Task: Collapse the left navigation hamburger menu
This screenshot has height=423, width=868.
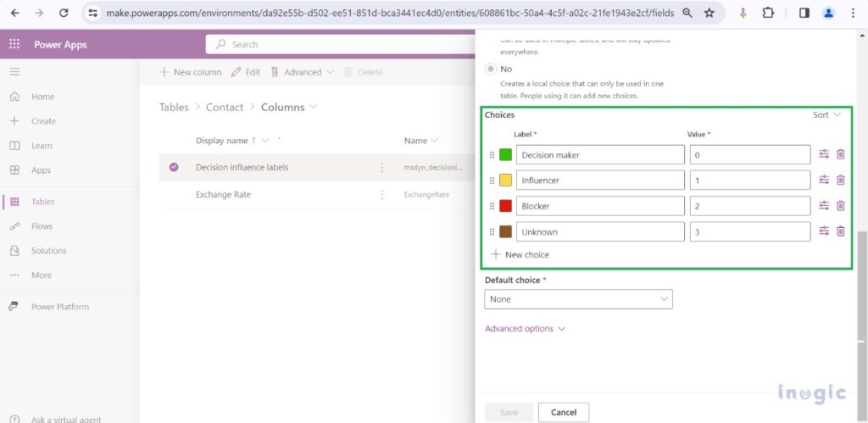Action: coord(14,72)
